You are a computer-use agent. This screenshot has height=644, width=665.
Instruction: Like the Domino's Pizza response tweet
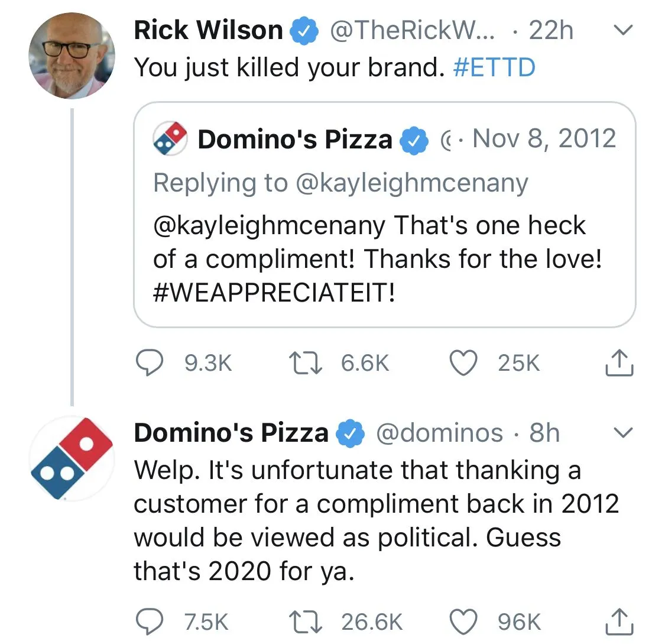pos(464,622)
